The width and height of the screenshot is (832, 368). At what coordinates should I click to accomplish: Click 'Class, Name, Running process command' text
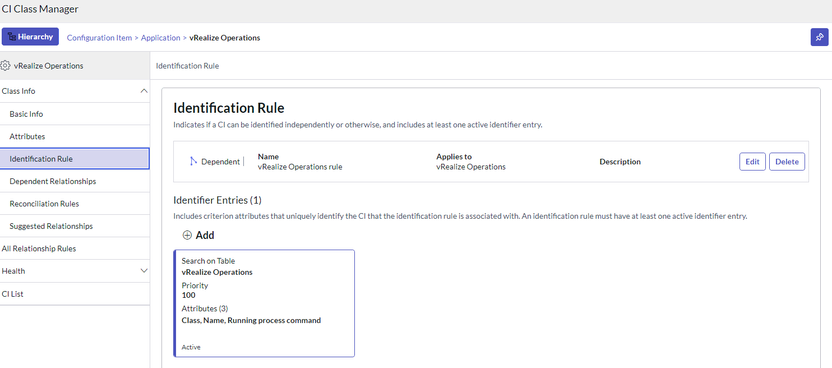[x=251, y=320]
